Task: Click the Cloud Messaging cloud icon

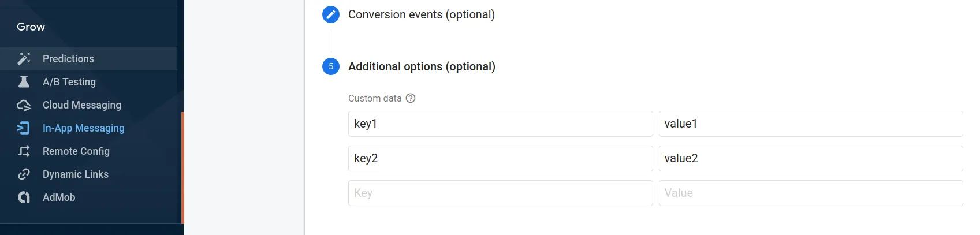Action: coord(24,105)
